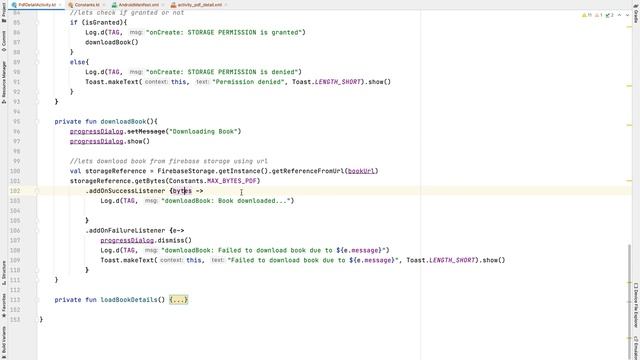
Task: Open the Favorites tool window
Action: click(4, 306)
